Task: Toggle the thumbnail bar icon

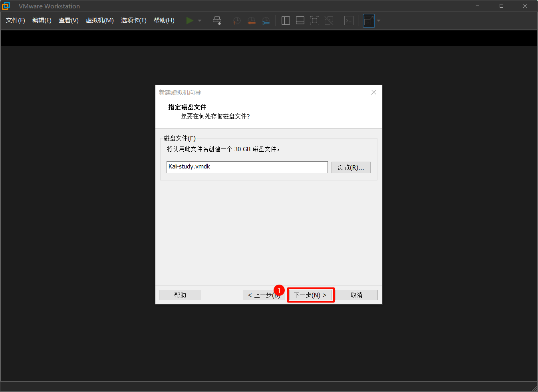Action: [300, 20]
